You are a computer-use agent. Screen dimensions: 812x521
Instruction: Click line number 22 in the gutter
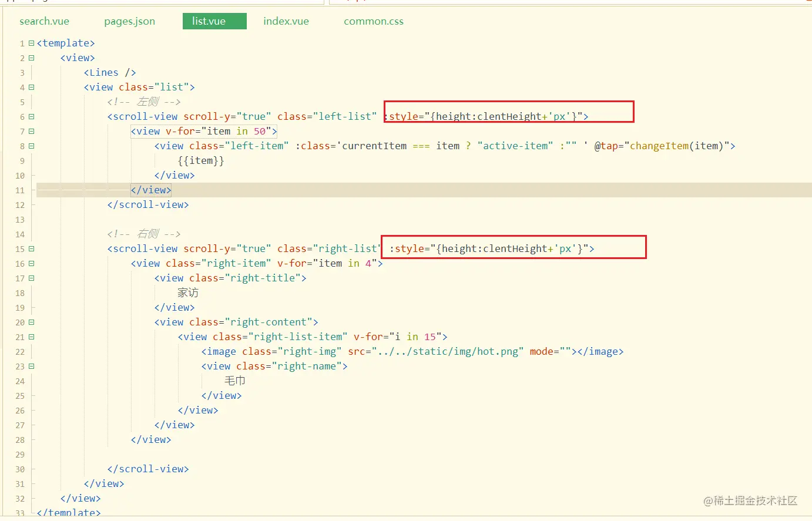pyautogui.click(x=20, y=352)
